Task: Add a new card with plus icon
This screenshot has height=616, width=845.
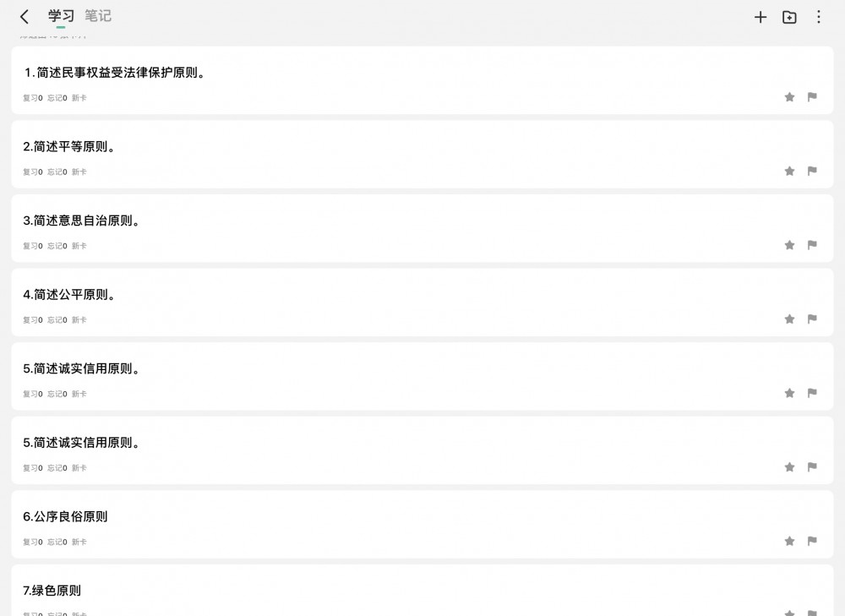Action: pos(760,17)
